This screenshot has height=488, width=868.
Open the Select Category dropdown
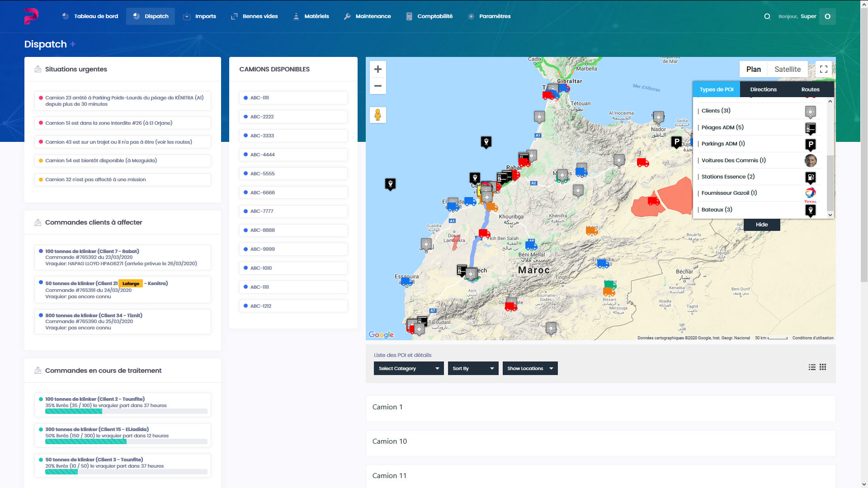(x=409, y=368)
